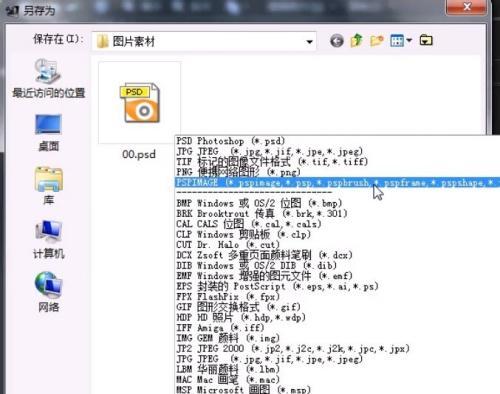500x394 pixels.
Task: Choose IMG GEM 颜料 format
Action: 337,338
